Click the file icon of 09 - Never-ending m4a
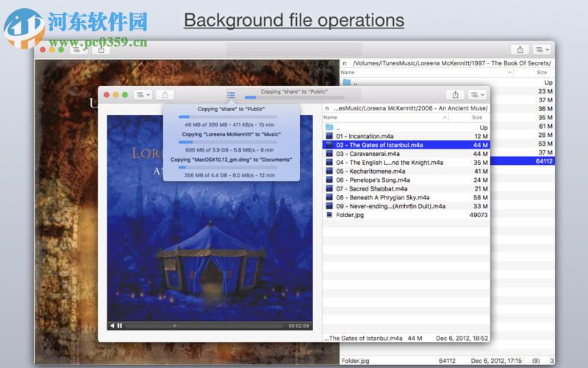588x368 pixels. pyautogui.click(x=329, y=206)
